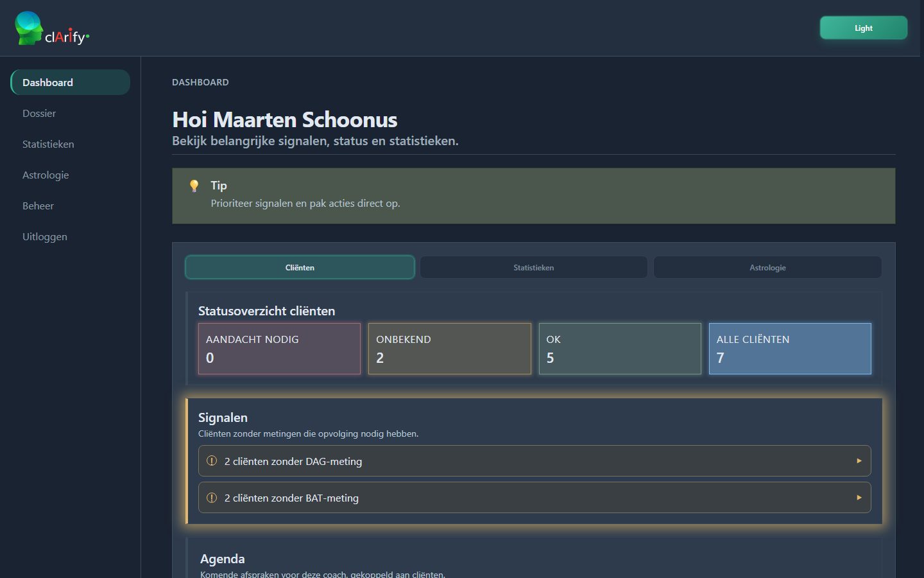Click the Signalen section heading
The height and width of the screenshot is (578, 924).
pos(223,417)
